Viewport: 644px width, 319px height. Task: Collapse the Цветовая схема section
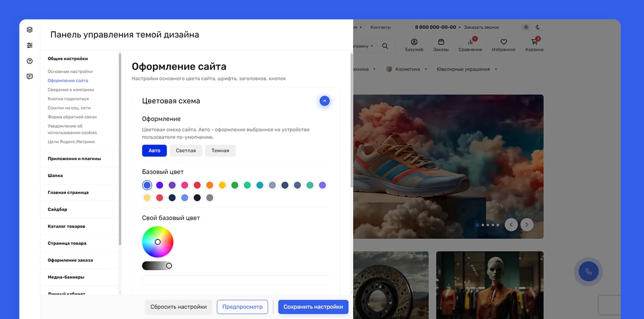[x=324, y=101]
